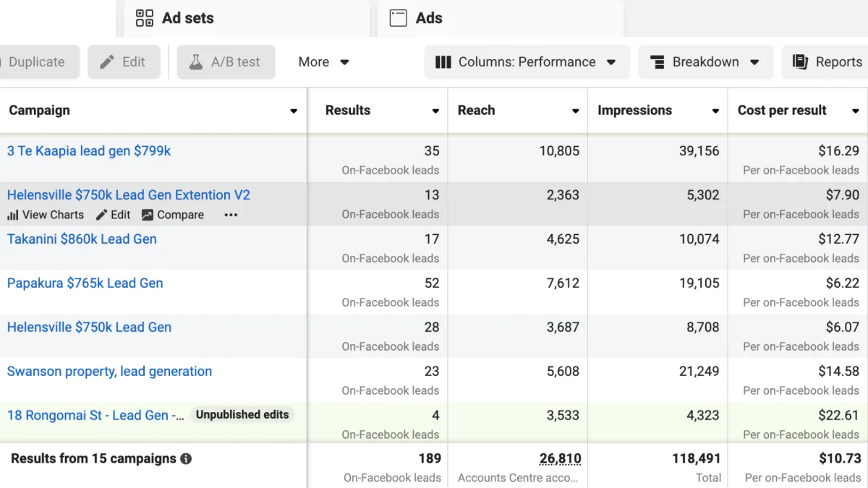Open Campaign column header sort arrow
Image resolution: width=868 pixels, height=488 pixels.
tap(294, 111)
